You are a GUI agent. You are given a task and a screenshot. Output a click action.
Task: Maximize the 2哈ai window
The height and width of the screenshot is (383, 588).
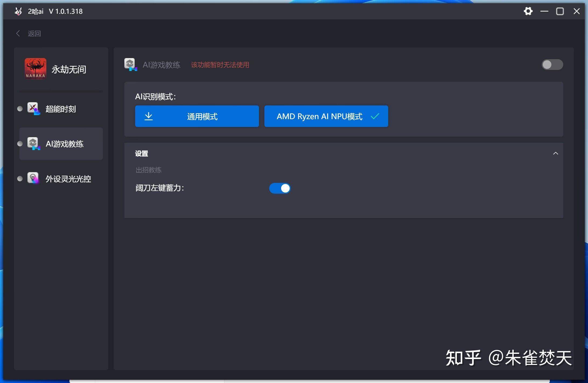pyautogui.click(x=560, y=11)
